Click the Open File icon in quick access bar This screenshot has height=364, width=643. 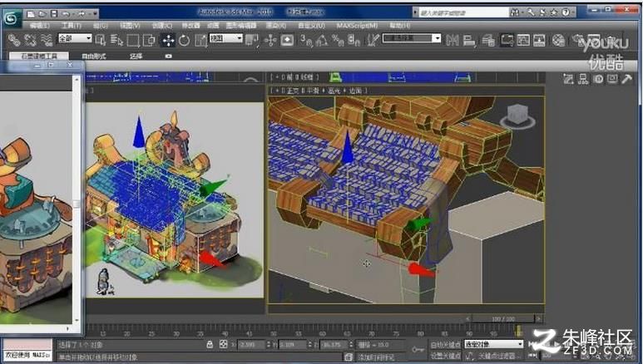point(42,14)
